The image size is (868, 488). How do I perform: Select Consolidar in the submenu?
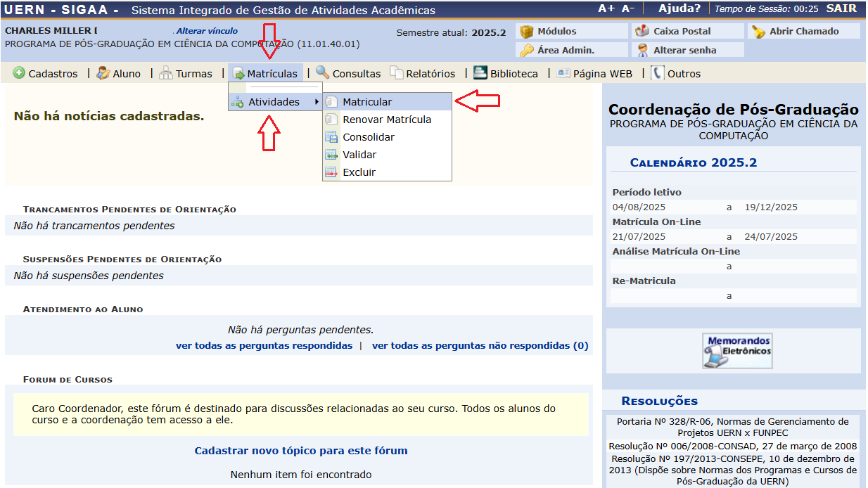coord(369,137)
